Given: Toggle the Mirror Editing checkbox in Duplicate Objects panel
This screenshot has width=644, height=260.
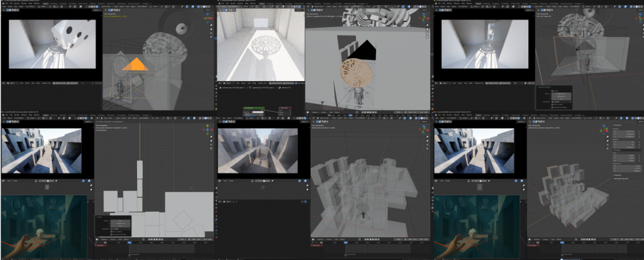Looking at the screenshot, I should pyautogui.click(x=552, y=103).
